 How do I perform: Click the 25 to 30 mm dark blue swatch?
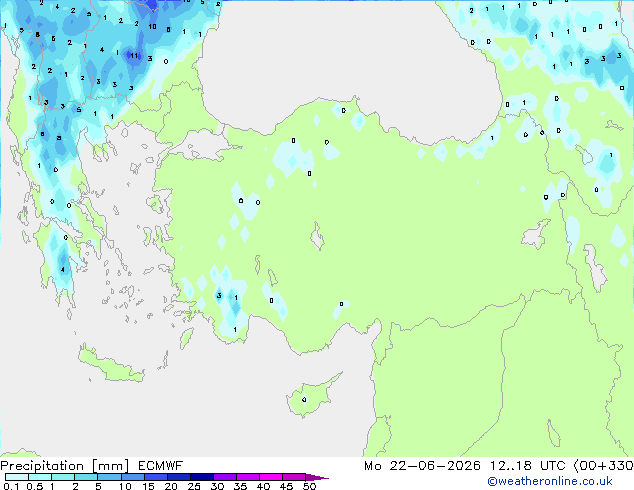pos(202,477)
